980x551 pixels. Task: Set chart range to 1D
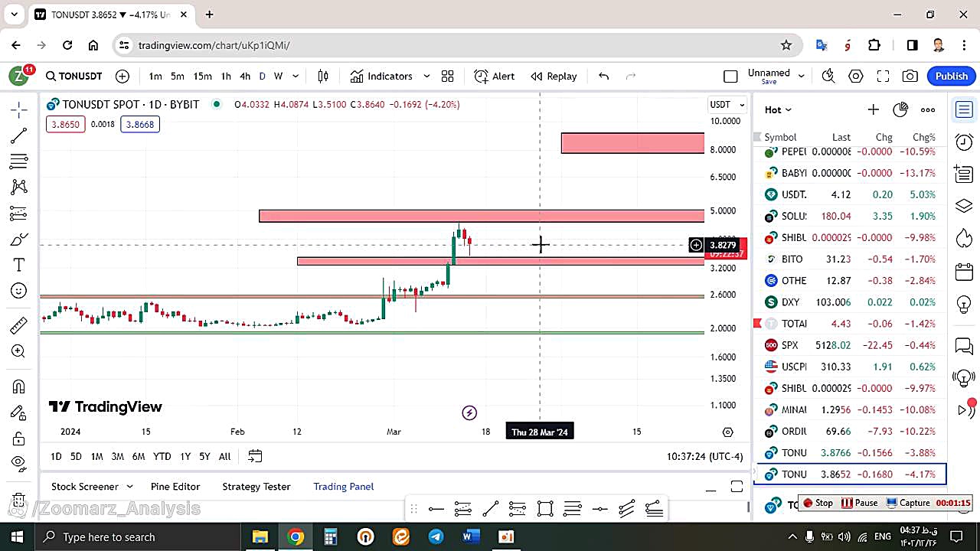[56, 456]
